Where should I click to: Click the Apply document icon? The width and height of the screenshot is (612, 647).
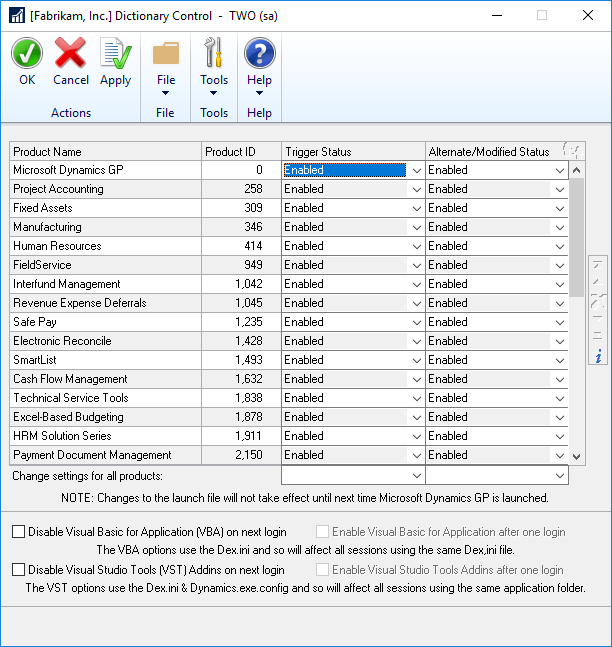point(116,53)
